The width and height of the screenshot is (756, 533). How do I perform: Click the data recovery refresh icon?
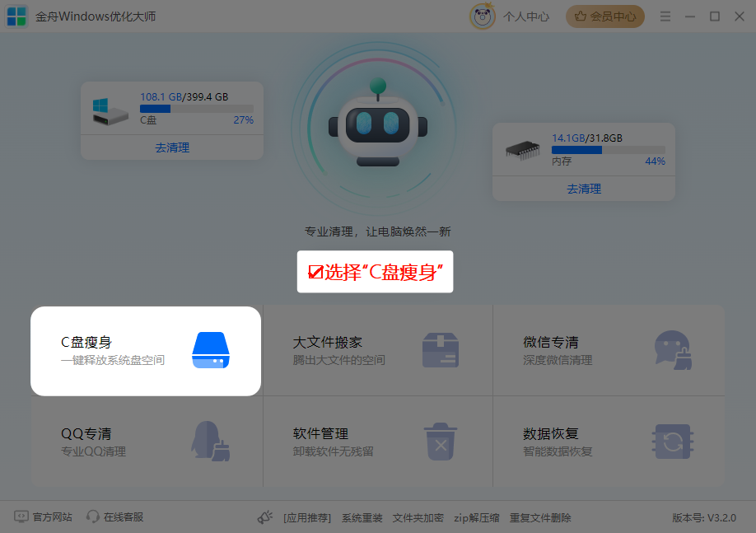[673, 442]
